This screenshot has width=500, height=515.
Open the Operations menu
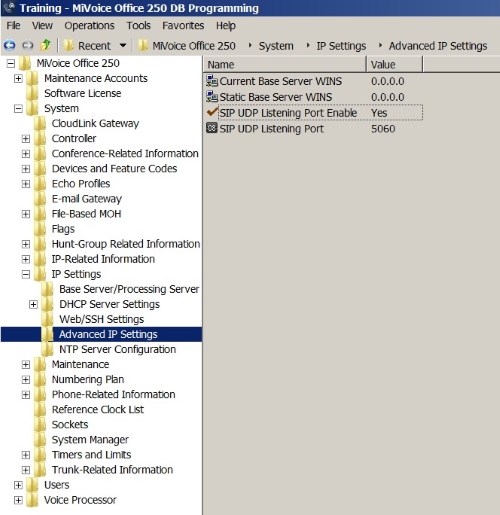[89, 26]
